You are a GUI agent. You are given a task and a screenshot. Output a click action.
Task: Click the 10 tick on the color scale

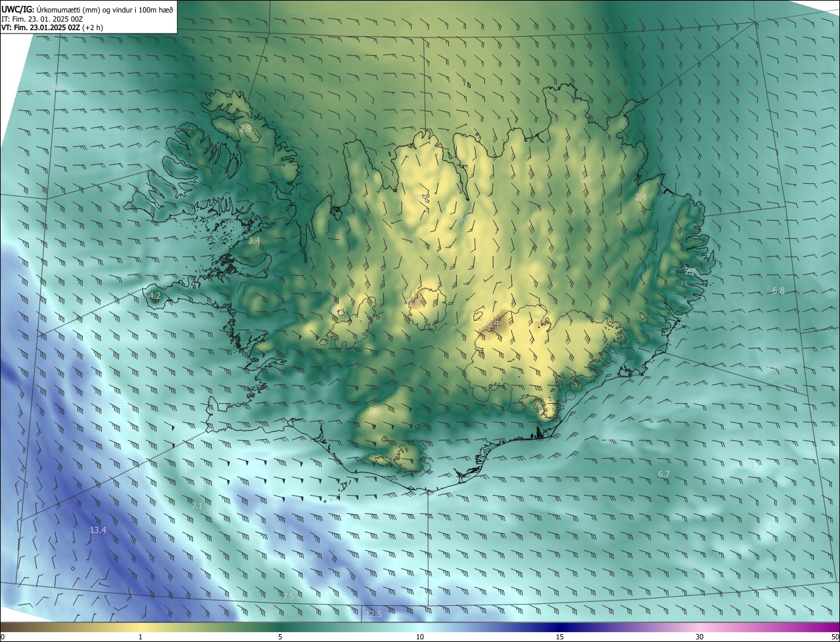[x=420, y=637]
